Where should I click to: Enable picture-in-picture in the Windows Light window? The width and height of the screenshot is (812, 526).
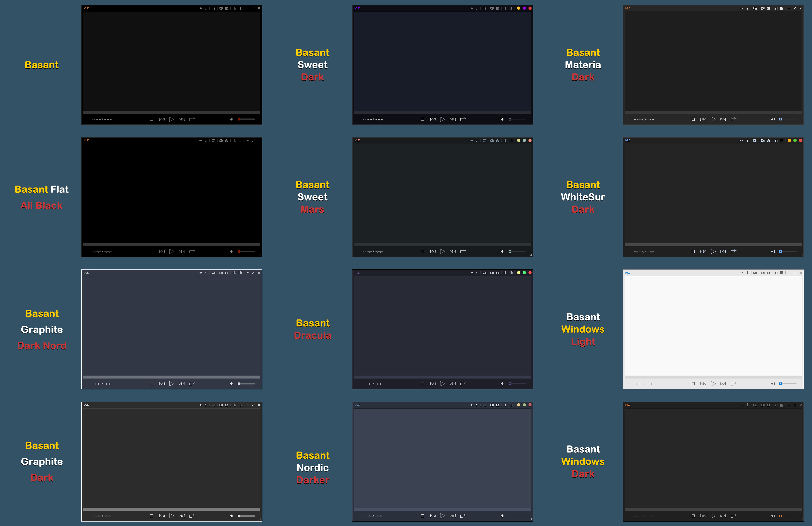pyautogui.click(x=755, y=272)
